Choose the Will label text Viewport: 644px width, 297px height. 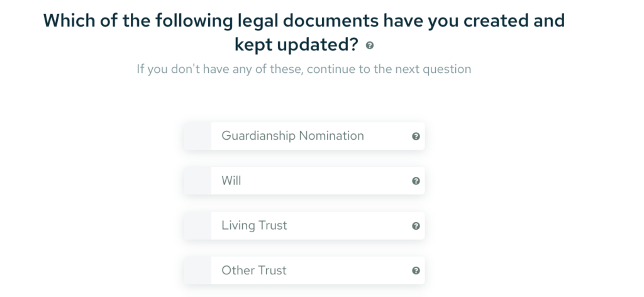(x=231, y=181)
